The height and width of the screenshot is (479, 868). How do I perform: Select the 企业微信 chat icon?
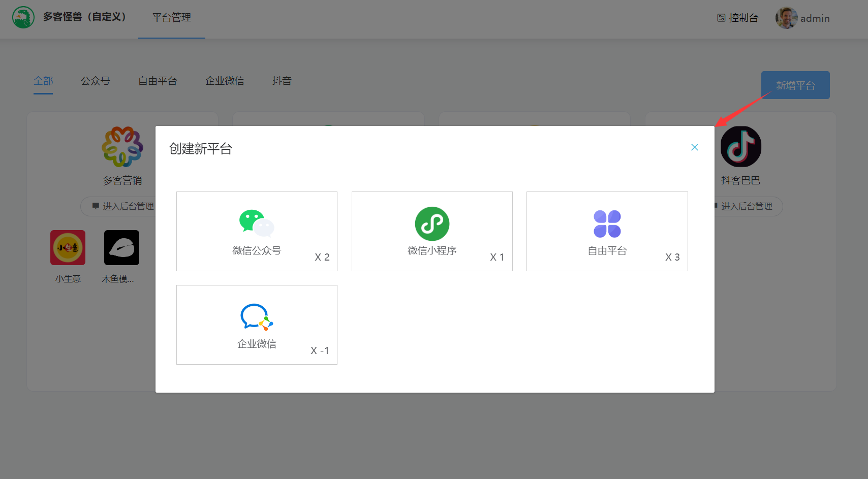tap(257, 317)
